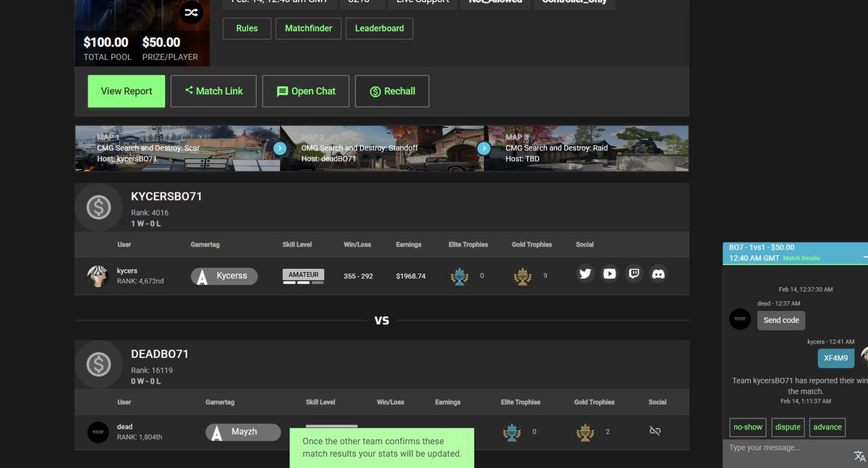Click KYCERSBO71 team dollar-coin avatar
This screenshot has height=468, width=868.
click(98, 208)
